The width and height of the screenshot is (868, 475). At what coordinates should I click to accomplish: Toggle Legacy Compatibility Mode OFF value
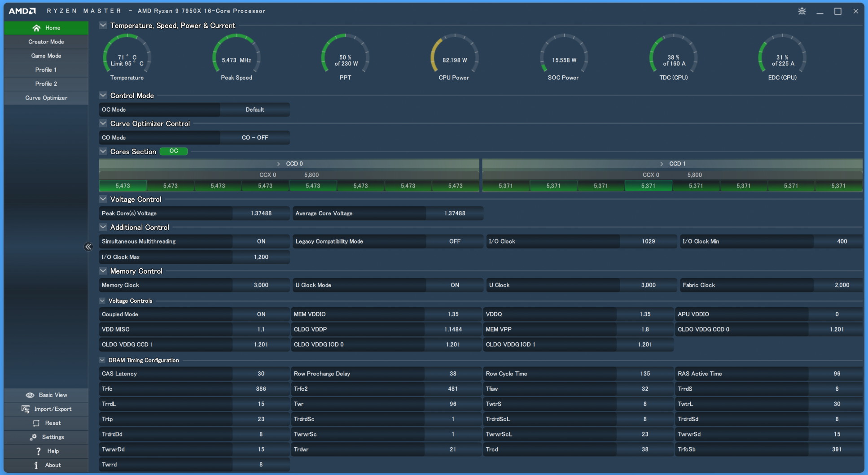(455, 241)
